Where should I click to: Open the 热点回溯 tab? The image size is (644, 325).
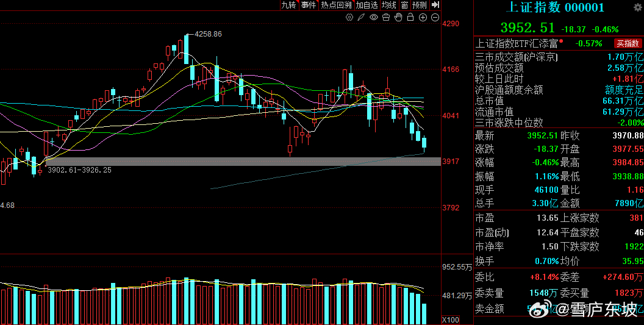point(337,5)
